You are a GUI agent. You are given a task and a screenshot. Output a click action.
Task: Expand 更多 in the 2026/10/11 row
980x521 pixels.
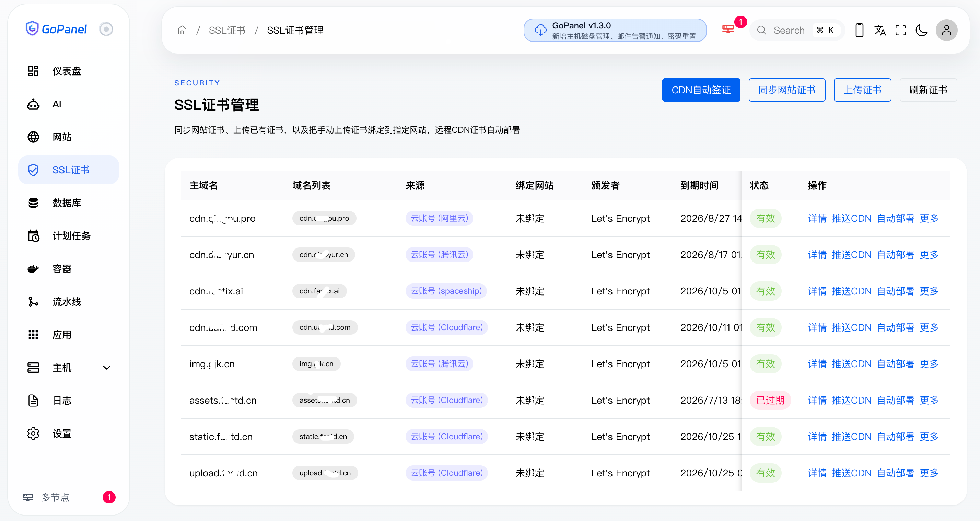point(929,328)
